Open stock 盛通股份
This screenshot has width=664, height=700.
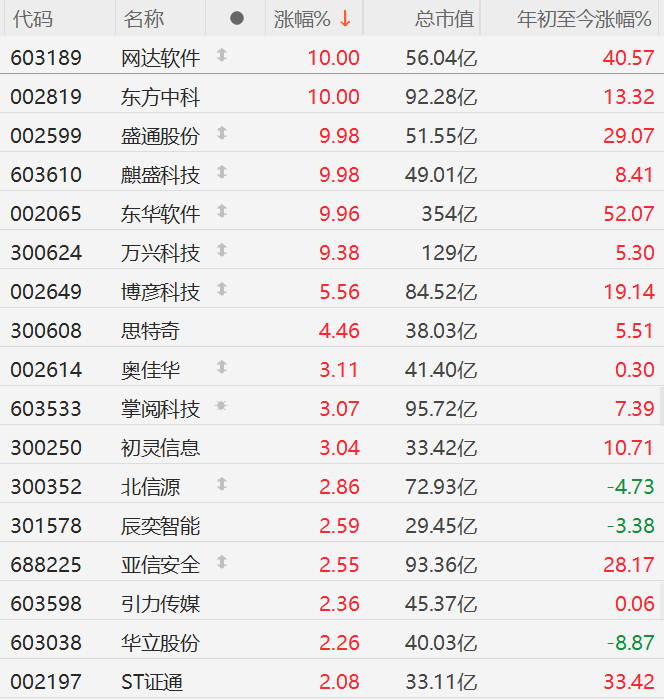point(160,136)
